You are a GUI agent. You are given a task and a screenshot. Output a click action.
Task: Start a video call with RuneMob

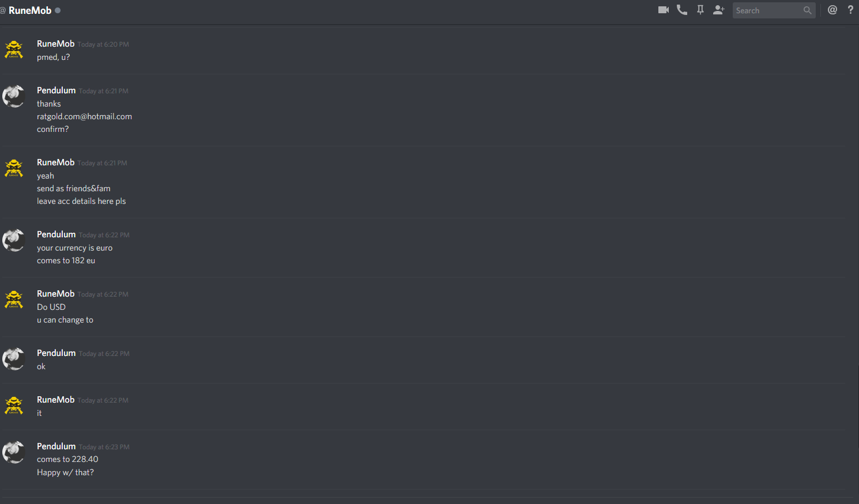(664, 10)
